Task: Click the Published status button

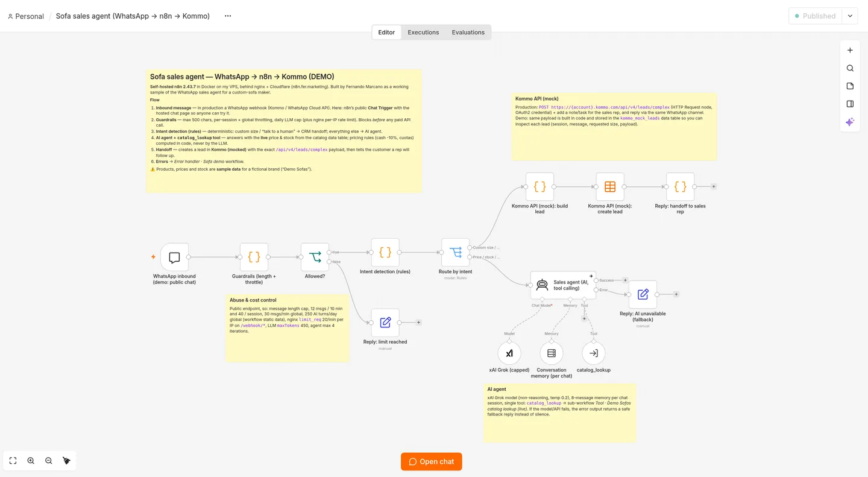Action: [x=815, y=16]
